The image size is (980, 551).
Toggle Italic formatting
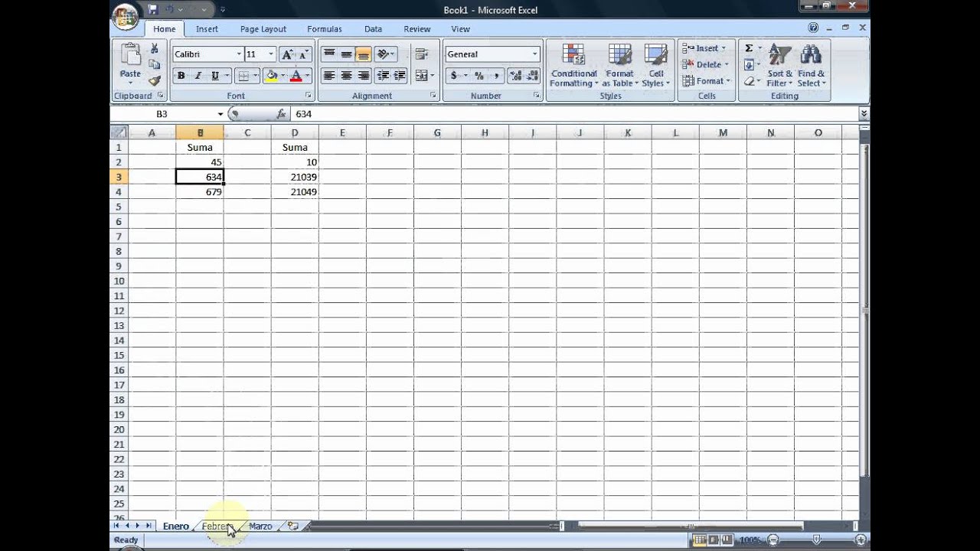198,76
